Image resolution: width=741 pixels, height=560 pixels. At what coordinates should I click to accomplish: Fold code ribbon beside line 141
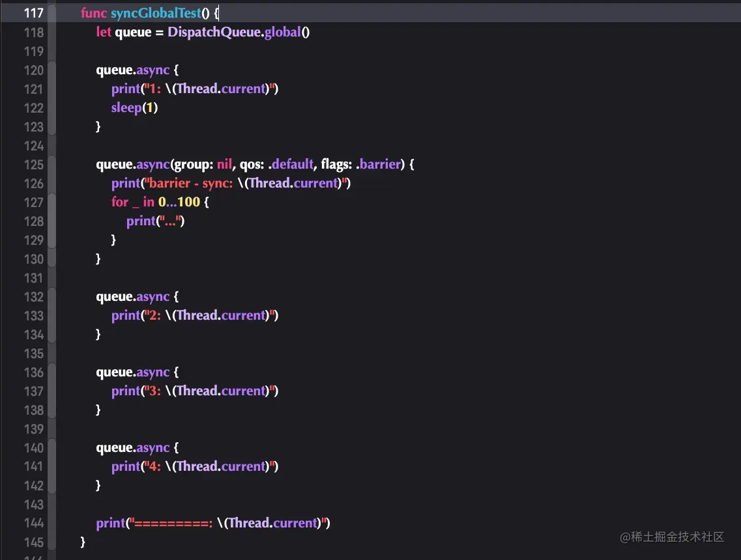coord(52,466)
